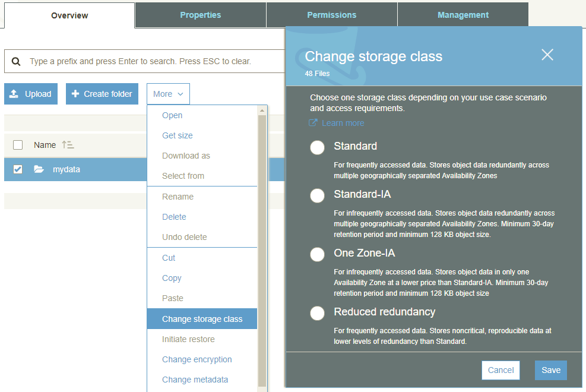Select Reduced redundancy storage class

pyautogui.click(x=317, y=313)
